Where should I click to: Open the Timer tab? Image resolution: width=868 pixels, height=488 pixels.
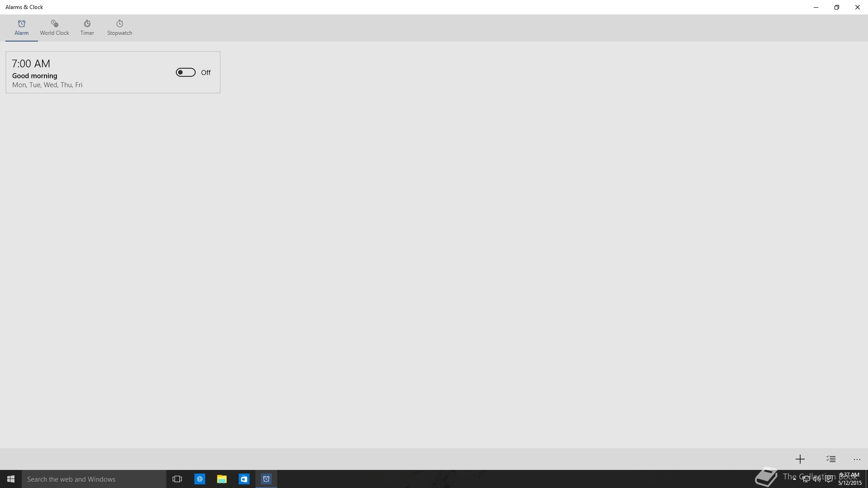coord(87,28)
